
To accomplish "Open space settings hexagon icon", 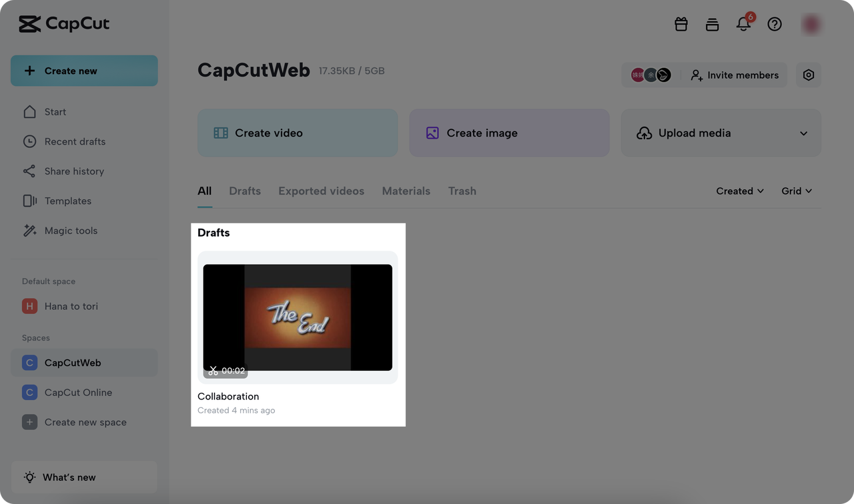I will click(x=809, y=75).
